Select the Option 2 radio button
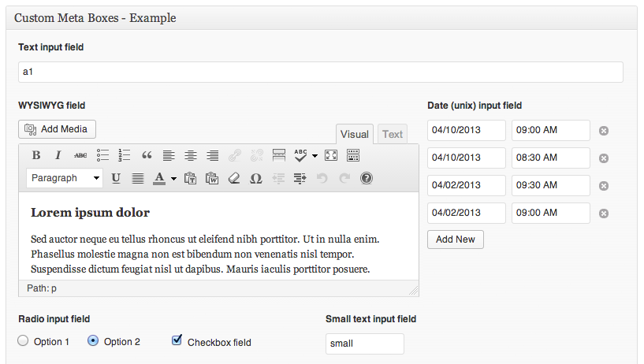 [93, 341]
